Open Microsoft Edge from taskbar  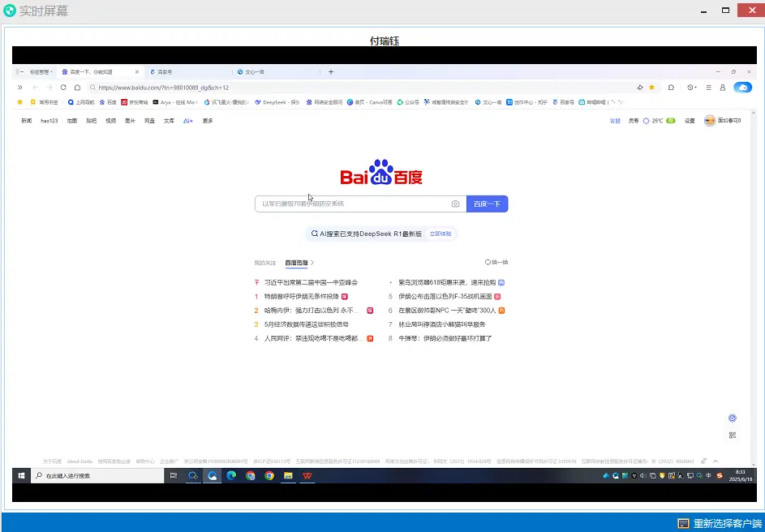coord(231,475)
